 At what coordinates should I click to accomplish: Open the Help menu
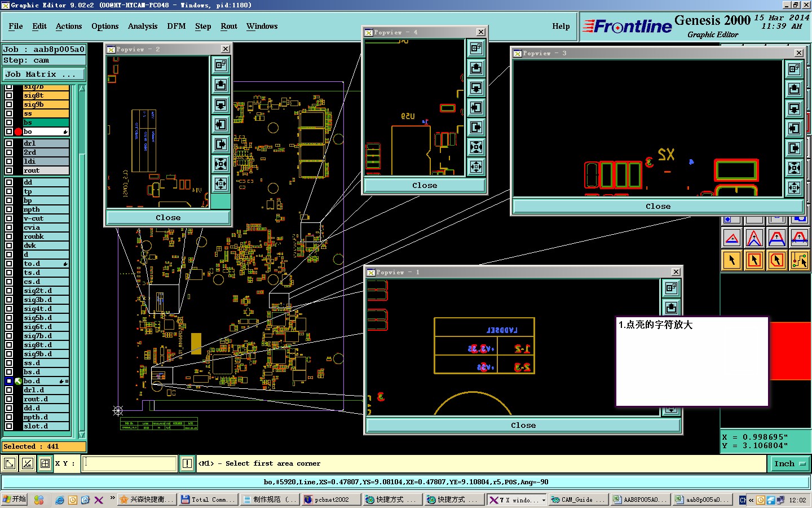(x=561, y=26)
